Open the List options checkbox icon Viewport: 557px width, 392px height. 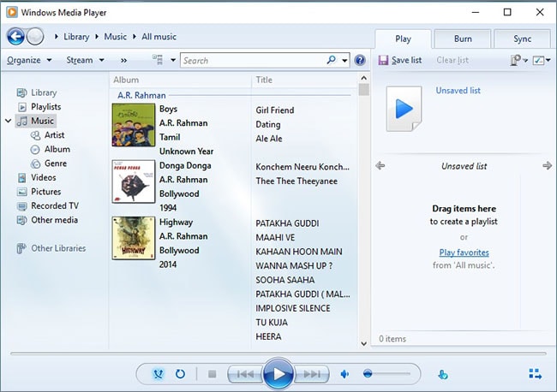(538, 60)
